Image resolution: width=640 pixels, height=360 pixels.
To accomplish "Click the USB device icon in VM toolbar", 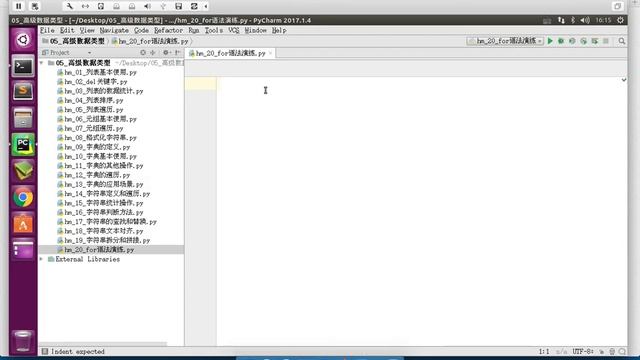I will coord(163,6).
